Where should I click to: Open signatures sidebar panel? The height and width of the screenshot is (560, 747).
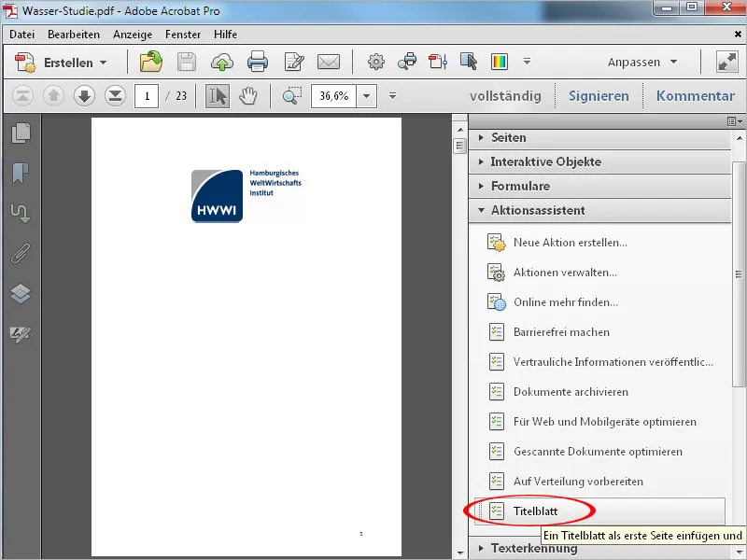pyautogui.click(x=21, y=334)
